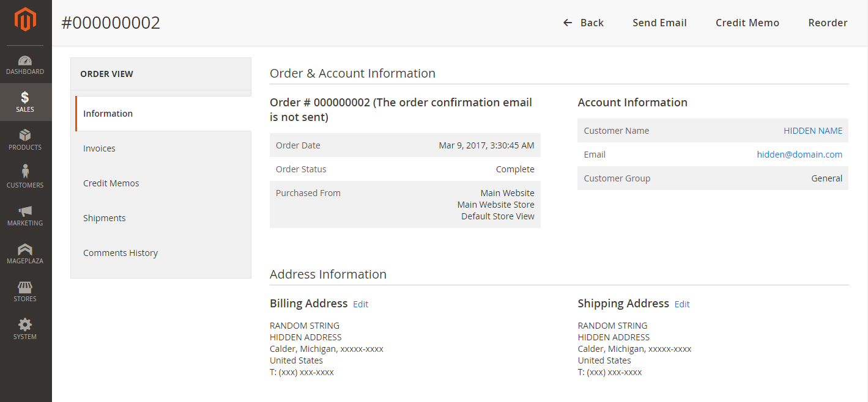Open the HIDDEN NAME customer link
This screenshot has height=402, width=868.
(813, 131)
